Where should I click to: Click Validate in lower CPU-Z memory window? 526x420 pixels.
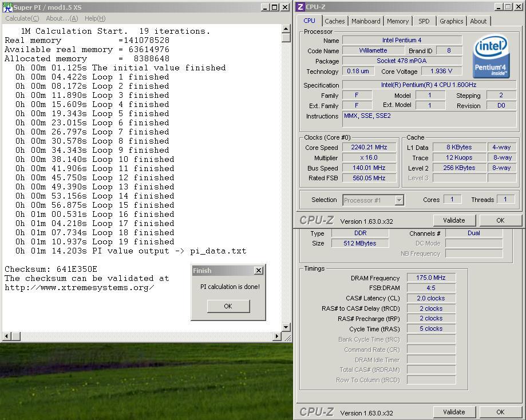tap(454, 412)
